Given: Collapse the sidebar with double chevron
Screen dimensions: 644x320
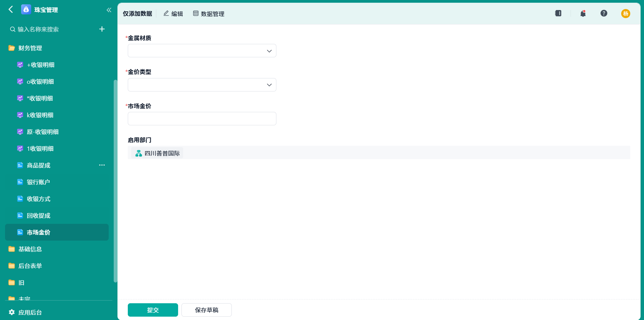Looking at the screenshot, I should (x=109, y=10).
